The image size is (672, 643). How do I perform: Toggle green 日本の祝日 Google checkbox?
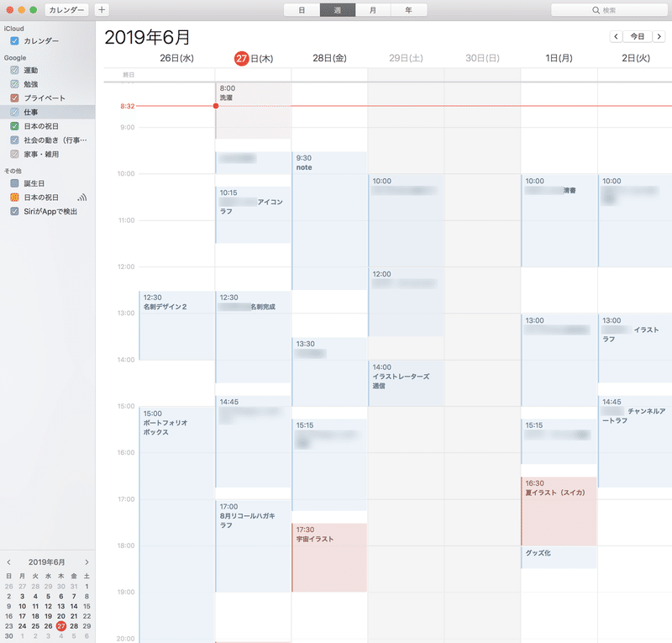click(14, 126)
